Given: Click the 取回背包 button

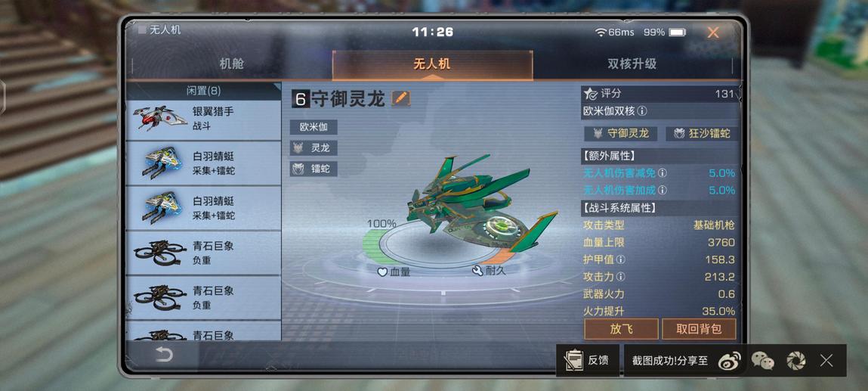Looking at the screenshot, I should (699, 329).
